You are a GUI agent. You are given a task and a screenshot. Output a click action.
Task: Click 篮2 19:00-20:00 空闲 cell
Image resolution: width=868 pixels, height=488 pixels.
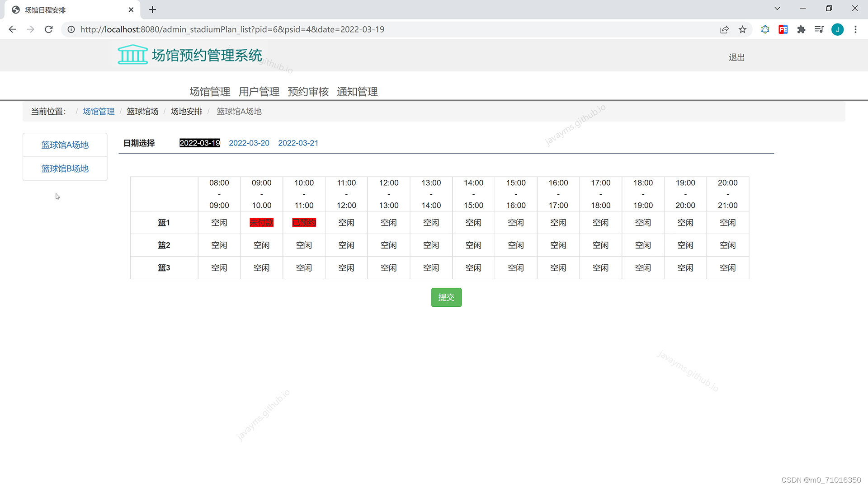coord(685,245)
